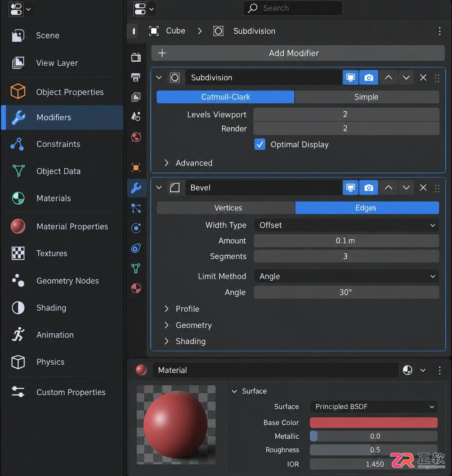Move the Subdivision modifier down
This screenshot has width=452, height=476.
click(x=406, y=78)
